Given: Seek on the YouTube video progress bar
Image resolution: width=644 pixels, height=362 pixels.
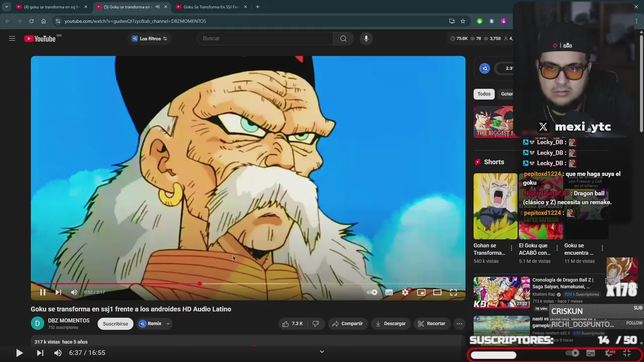Looking at the screenshot, I should (248, 284).
